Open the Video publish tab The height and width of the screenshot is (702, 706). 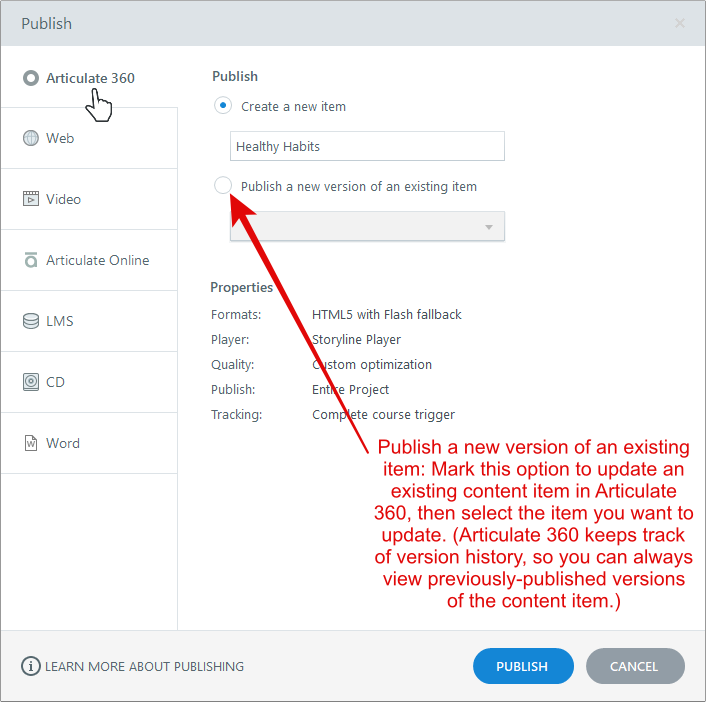pyautogui.click(x=63, y=199)
